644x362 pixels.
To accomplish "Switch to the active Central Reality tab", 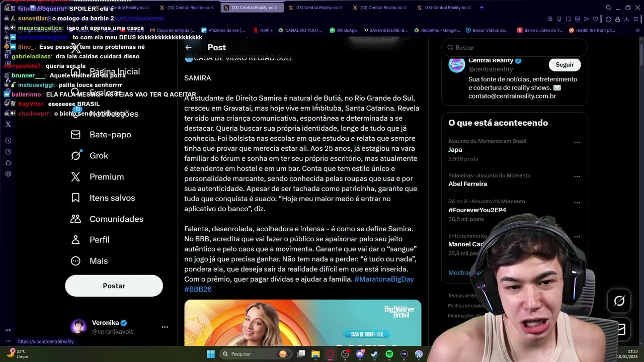I will [251, 8].
